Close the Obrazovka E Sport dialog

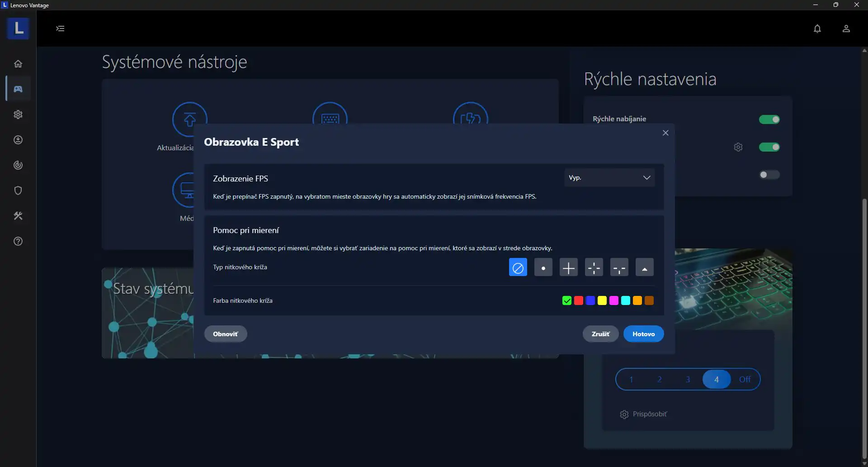pos(665,133)
